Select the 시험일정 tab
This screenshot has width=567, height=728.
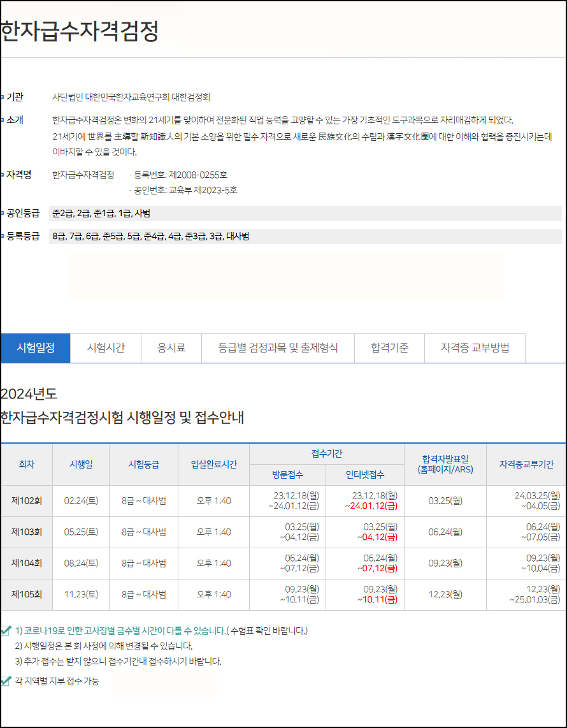point(35,348)
